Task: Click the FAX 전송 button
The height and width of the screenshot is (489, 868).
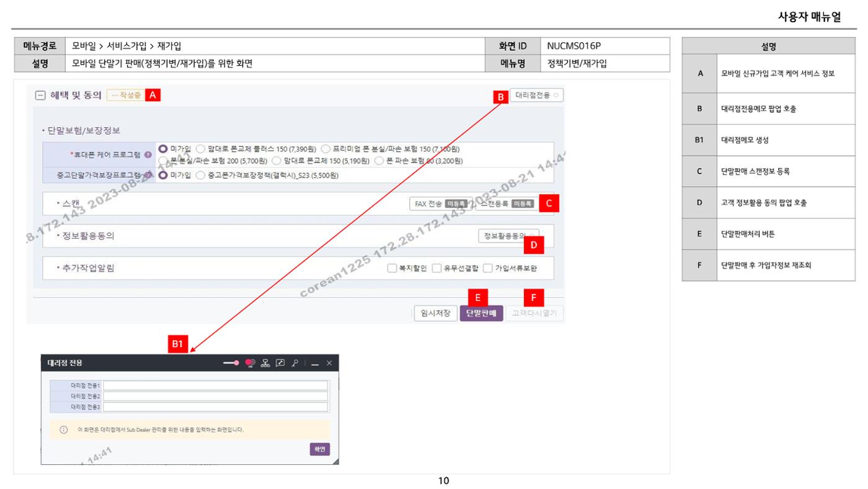Action: [x=440, y=204]
